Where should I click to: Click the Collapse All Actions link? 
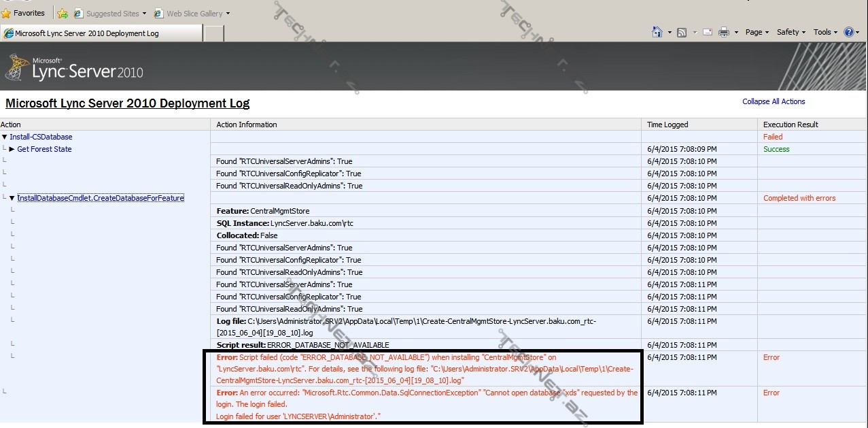pos(774,101)
